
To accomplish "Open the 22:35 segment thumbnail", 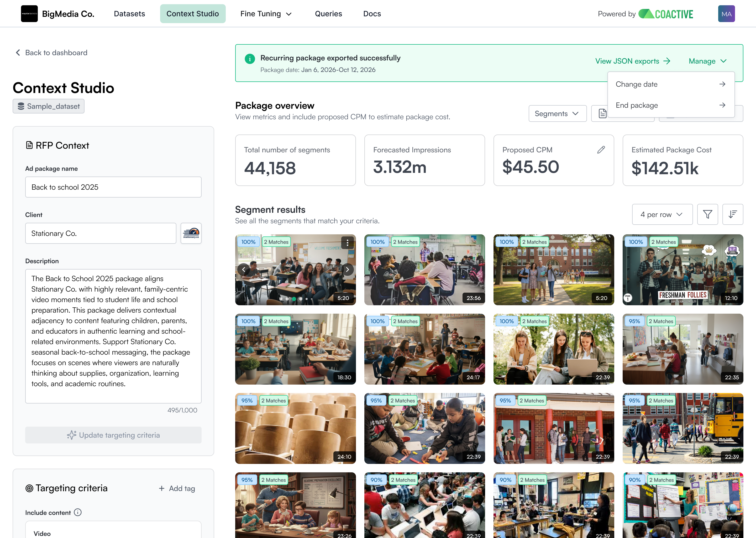I will (x=682, y=349).
